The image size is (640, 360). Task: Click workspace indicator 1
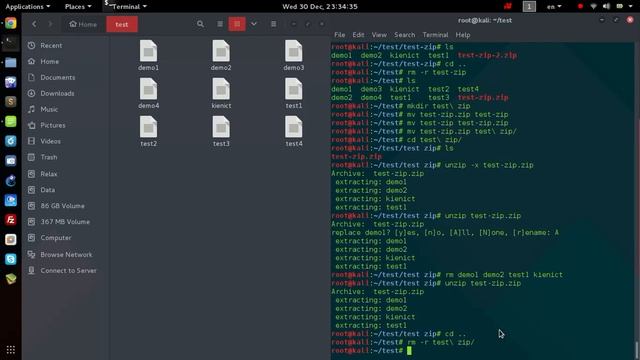529,6
